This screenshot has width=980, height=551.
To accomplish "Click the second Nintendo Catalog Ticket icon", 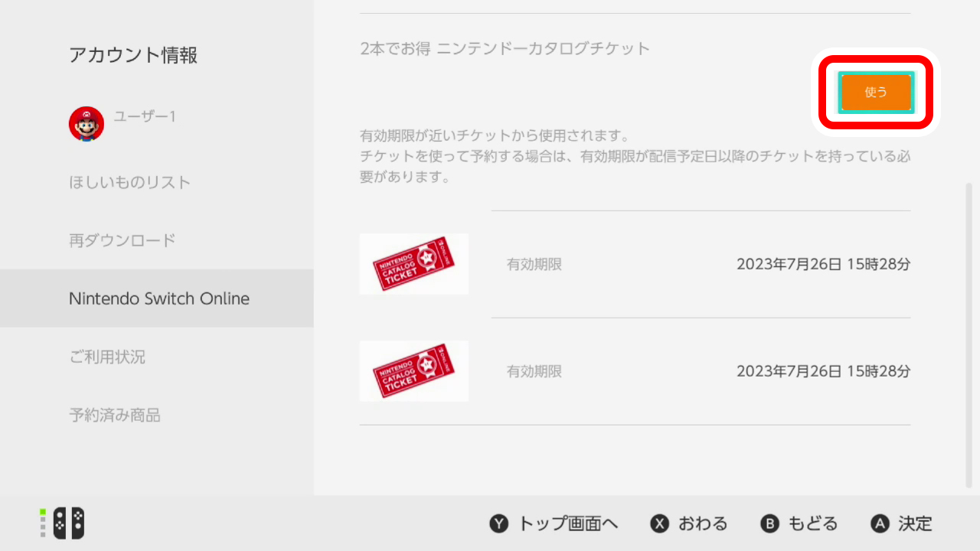I will tap(413, 370).
